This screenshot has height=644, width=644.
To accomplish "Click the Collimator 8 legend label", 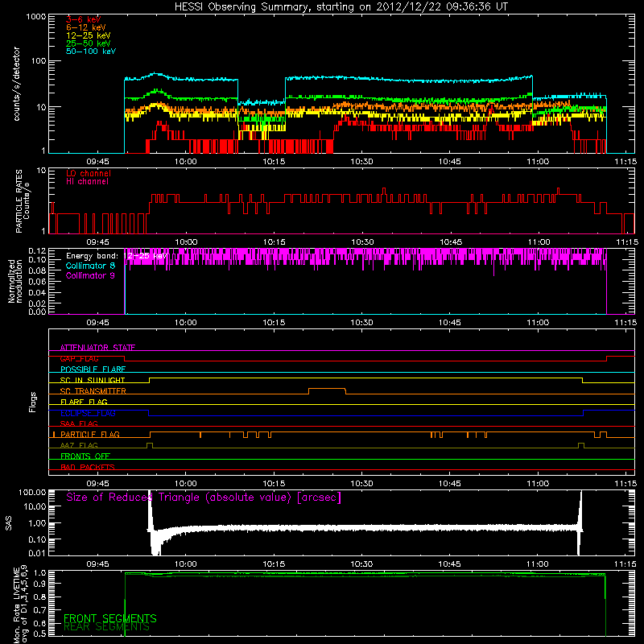I will coord(90,266).
